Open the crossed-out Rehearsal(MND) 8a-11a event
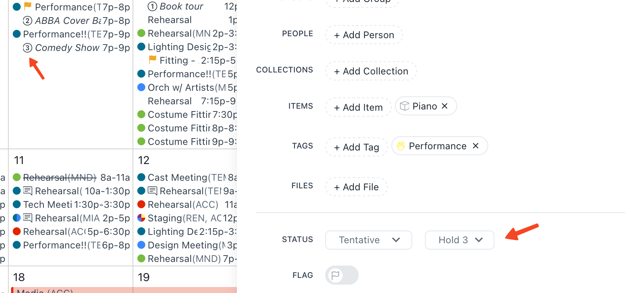Viewport: 644px width, 293px height. click(71, 177)
